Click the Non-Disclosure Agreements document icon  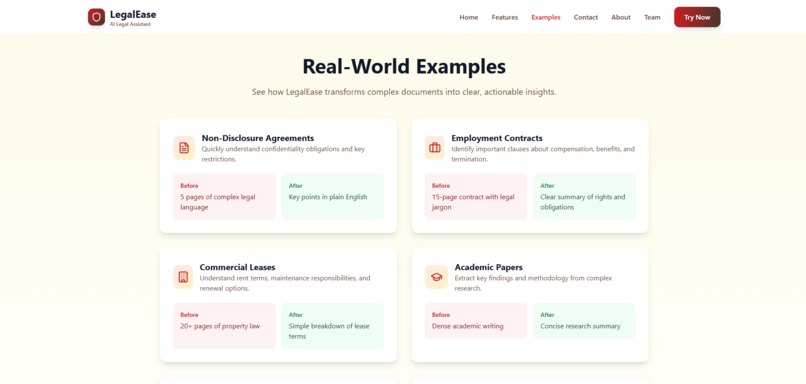tap(184, 148)
